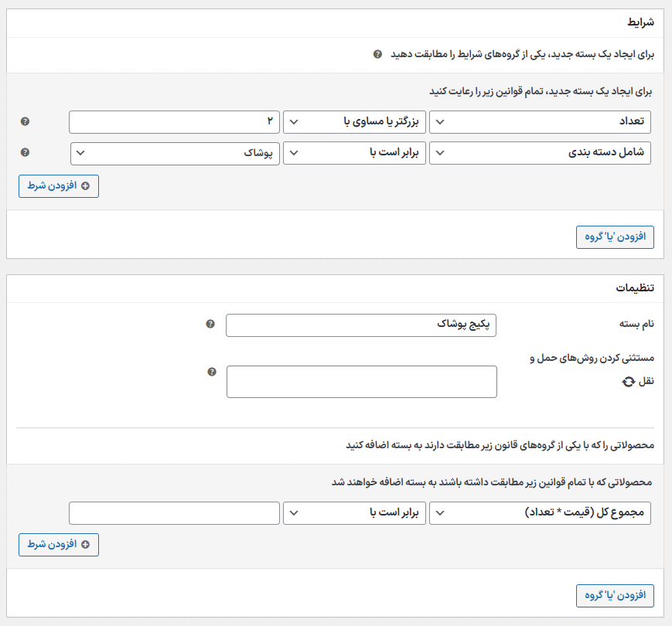
Task: Click the package name field 'پکیج پوشاک'
Action: point(361,325)
